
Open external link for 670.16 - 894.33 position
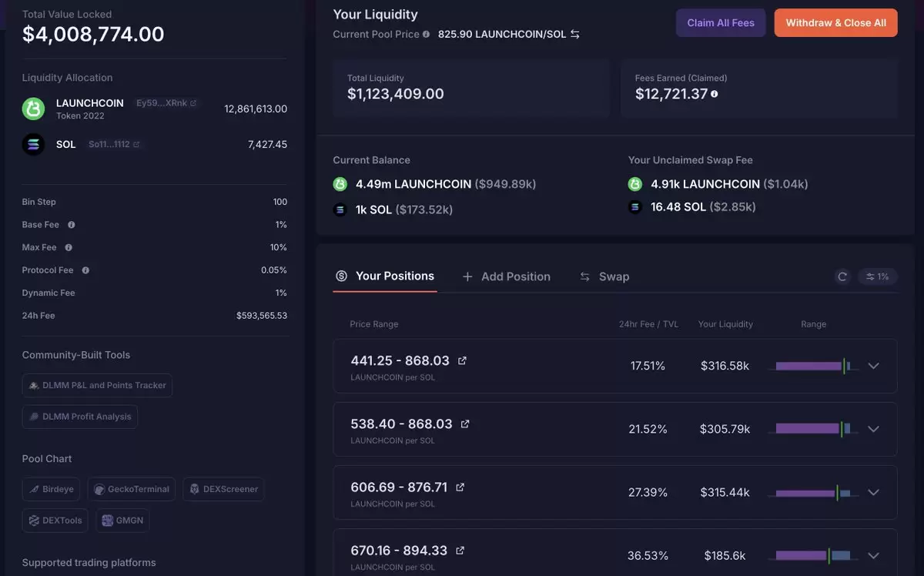click(460, 551)
